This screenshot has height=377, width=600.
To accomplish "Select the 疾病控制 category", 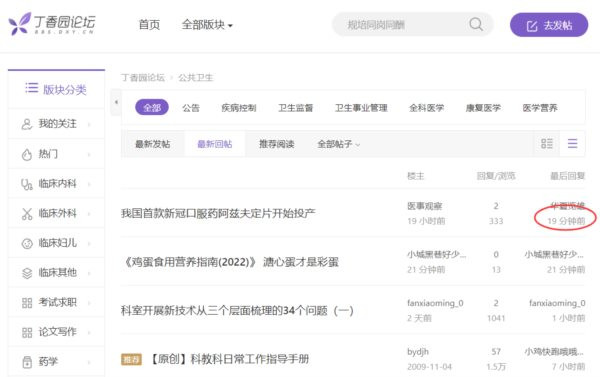I will [x=239, y=108].
